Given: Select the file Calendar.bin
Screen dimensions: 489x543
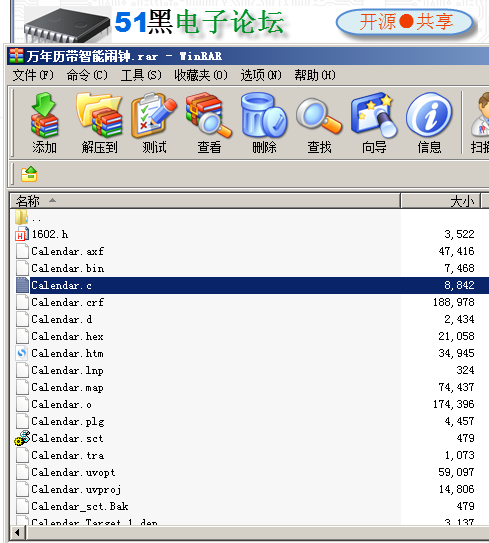Looking at the screenshot, I should [x=68, y=268].
